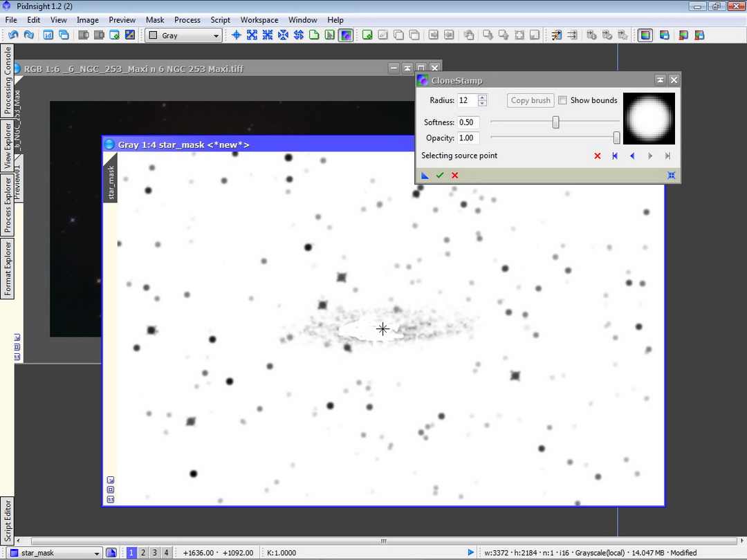Screen dimensions: 747x560
Task: Click the Copy brush button
Action: point(531,100)
